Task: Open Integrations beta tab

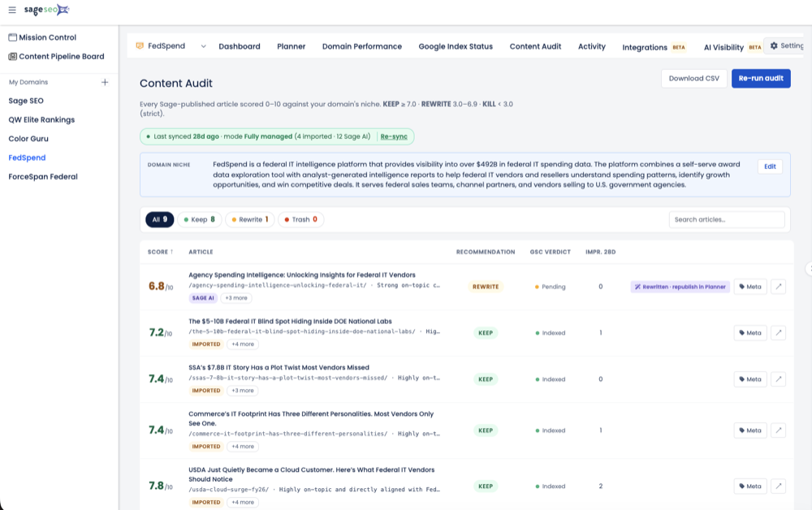Action: click(654, 47)
